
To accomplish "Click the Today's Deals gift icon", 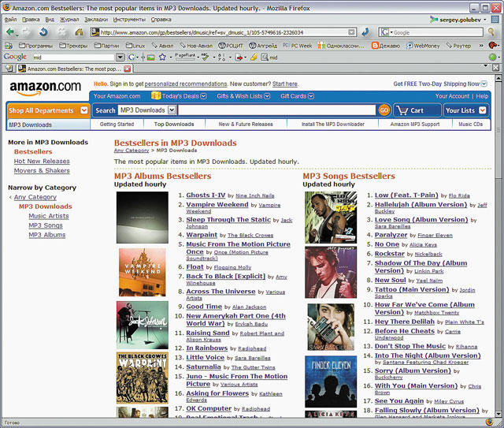I will tap(156, 95).
